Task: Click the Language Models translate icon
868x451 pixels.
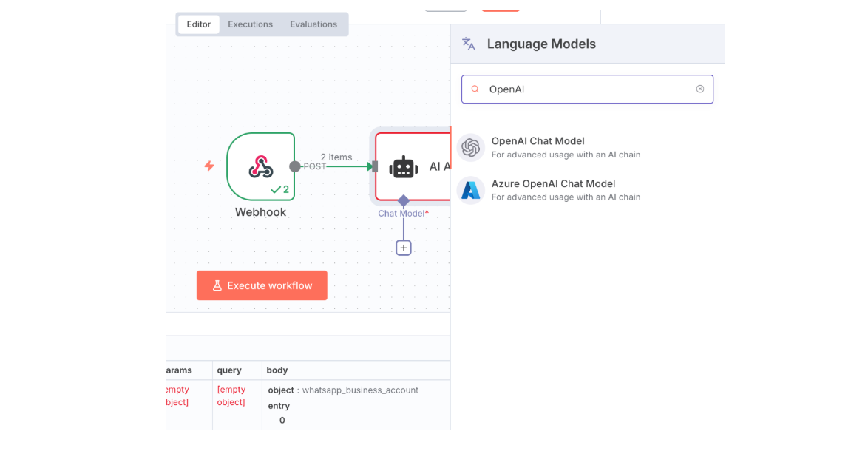Action: tap(469, 44)
